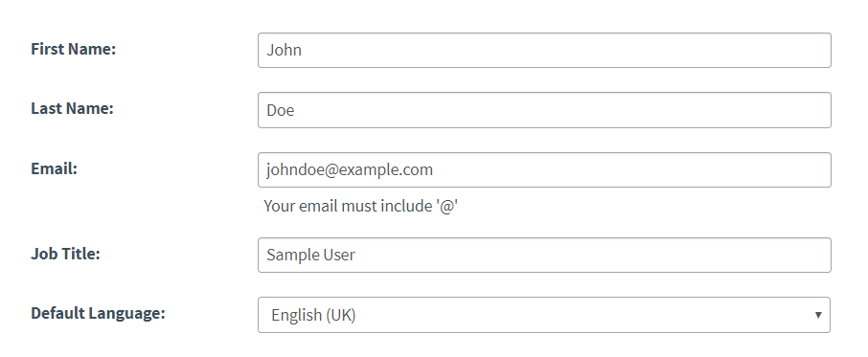This screenshot has width=868, height=357.
Task: Click the '@' symbol in the email hint
Action: (x=446, y=206)
